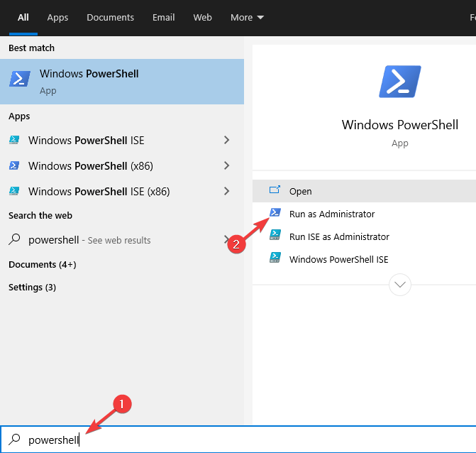This screenshot has width=476, height=453.
Task: Show Settings (3) results
Action: [x=32, y=287]
